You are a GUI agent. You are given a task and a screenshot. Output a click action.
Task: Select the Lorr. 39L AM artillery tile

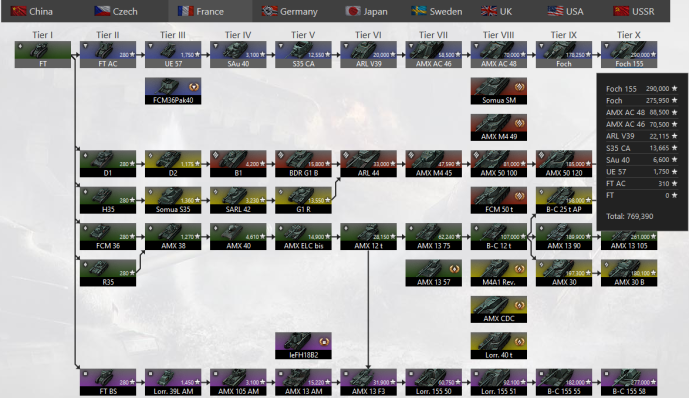pos(173,382)
